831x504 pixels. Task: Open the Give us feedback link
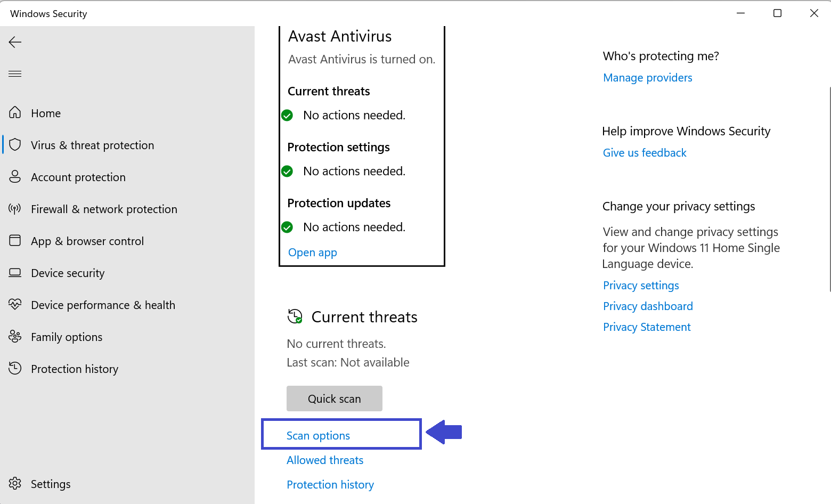coord(645,153)
